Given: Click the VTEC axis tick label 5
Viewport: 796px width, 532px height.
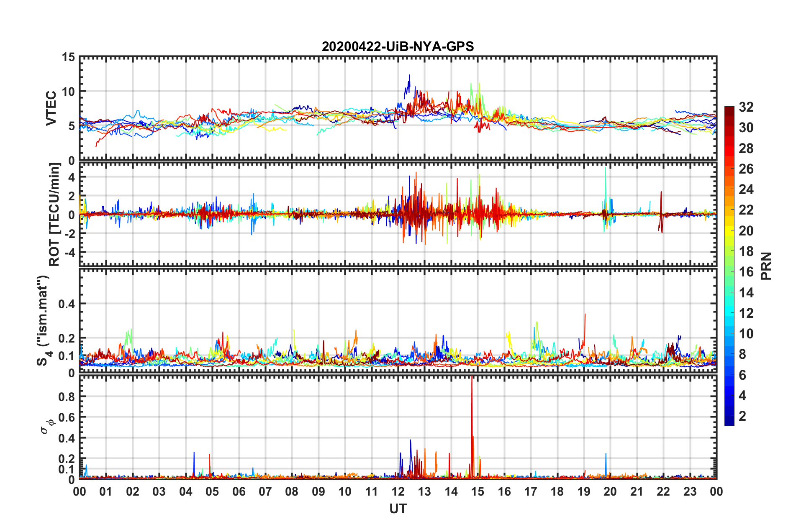Looking at the screenshot, I should click(x=72, y=126).
